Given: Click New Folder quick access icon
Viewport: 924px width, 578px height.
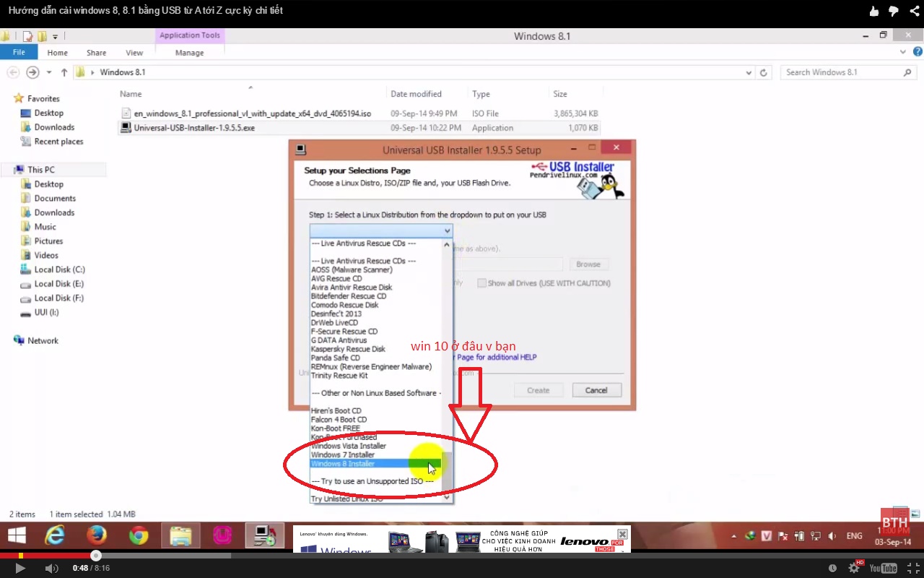Looking at the screenshot, I should (43, 36).
